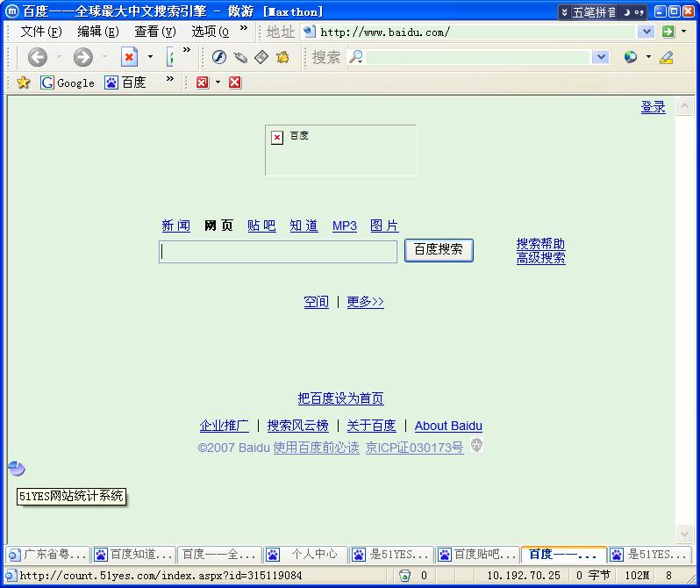Viewport: 700px width, 588px height.
Task: Switch to the 百度知道... tab
Action: pyautogui.click(x=134, y=555)
